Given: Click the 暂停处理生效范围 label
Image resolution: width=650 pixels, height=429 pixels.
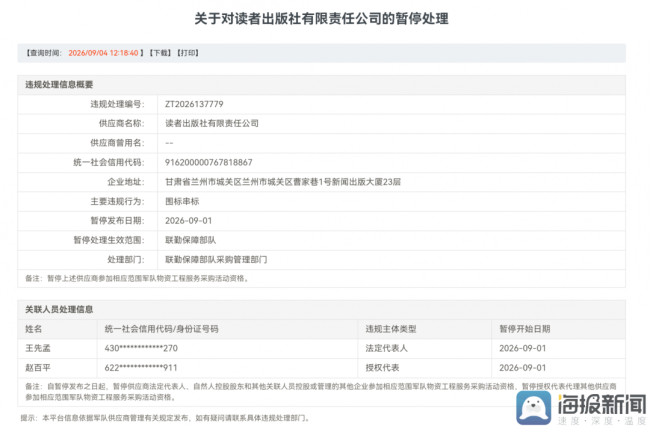Looking at the screenshot, I should (109, 240).
